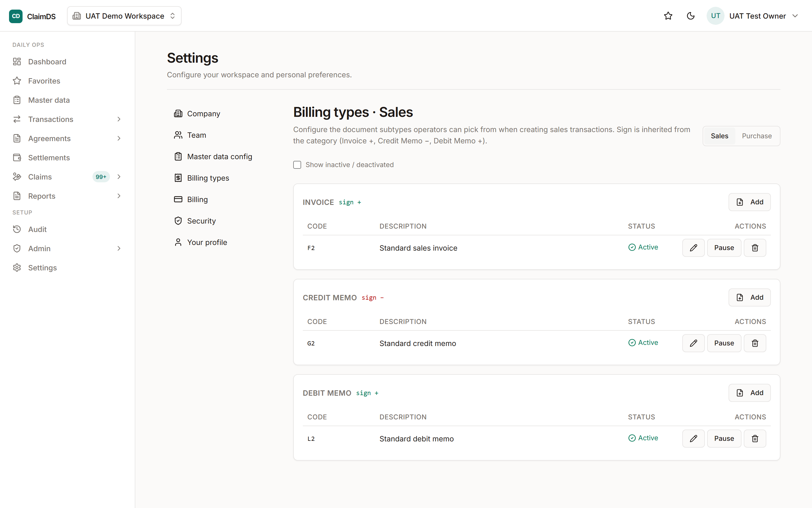Open the Security settings section
Viewport: 812px width, 508px height.
[221, 221]
